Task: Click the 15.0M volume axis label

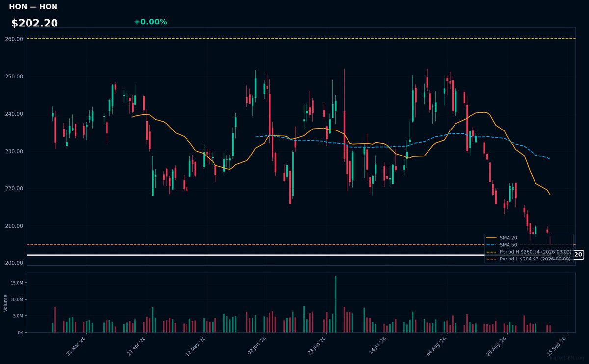Action: click(17, 283)
